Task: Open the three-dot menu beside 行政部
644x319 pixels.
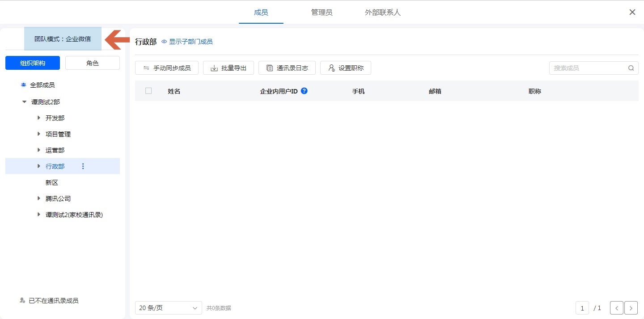Action: click(83, 166)
